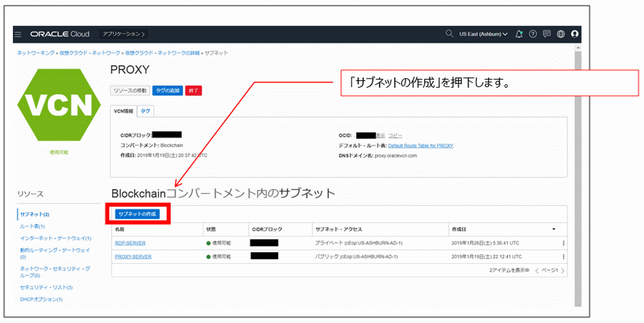The height and width of the screenshot is (323, 644).
Task: Click proxy.oraclevcn.com DNS domain text
Action: [395, 156]
